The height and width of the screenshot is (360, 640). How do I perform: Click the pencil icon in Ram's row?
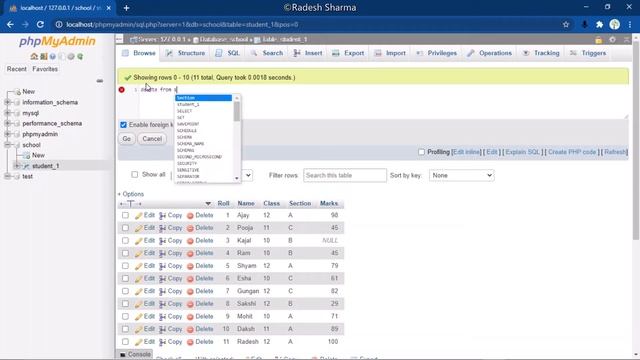[139, 253]
